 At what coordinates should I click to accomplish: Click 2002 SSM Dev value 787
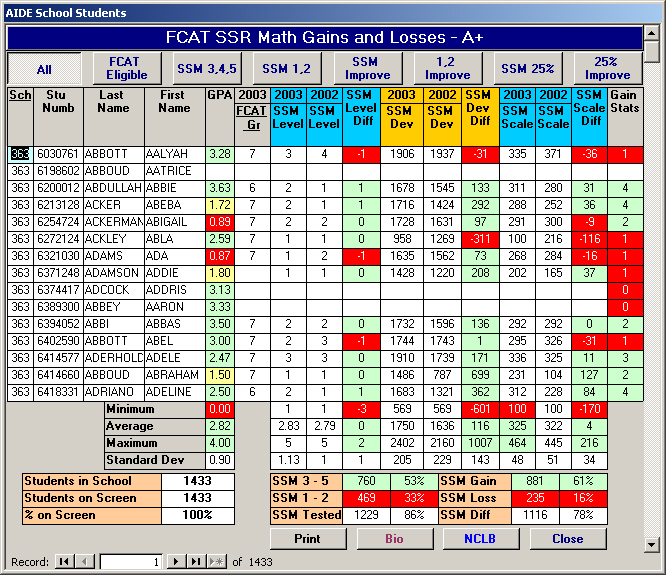442,375
